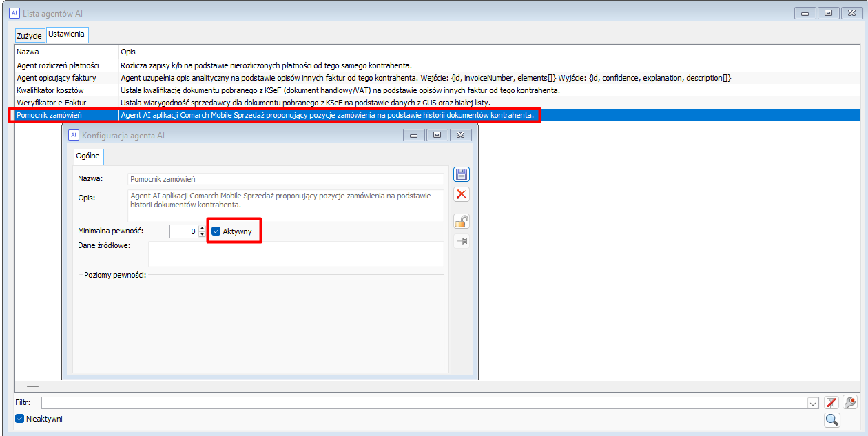Viewport: 868px width, 436px height.
Task: Click the AI icon in the Lista agentów AI title bar
Action: [x=14, y=13]
